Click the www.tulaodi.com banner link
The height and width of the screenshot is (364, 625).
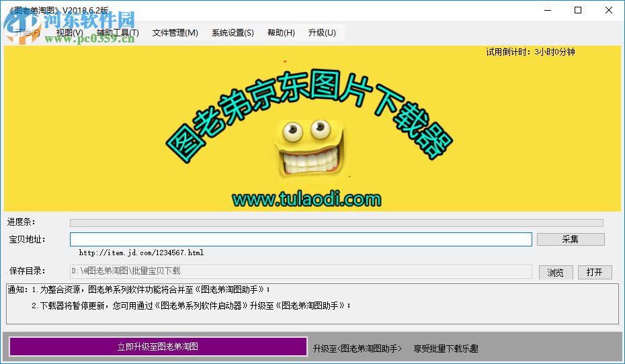click(x=306, y=199)
